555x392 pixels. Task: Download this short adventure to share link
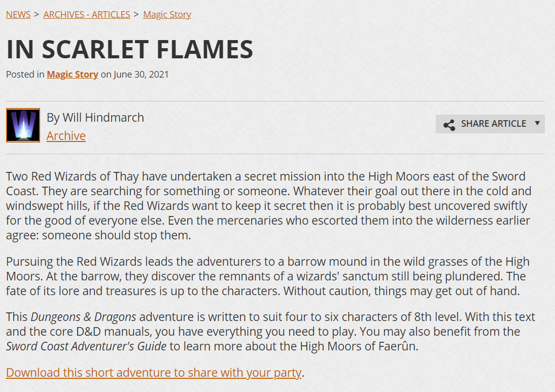click(154, 373)
